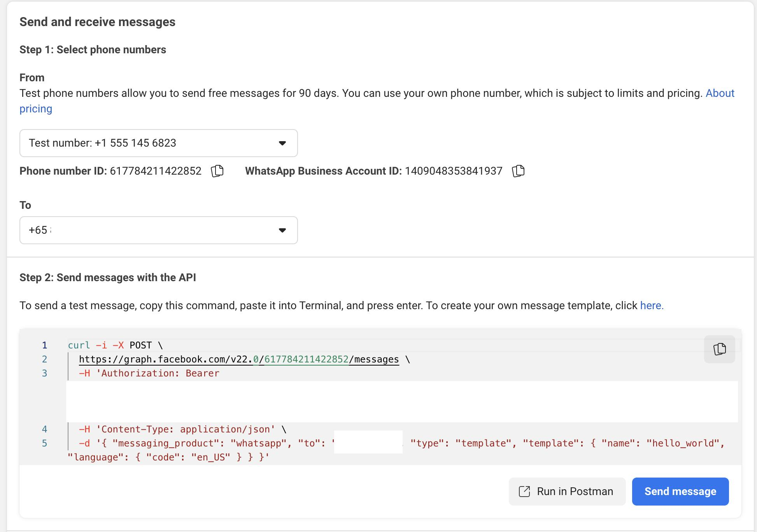This screenshot has height=532, width=757.
Task: Click the 'To' section label
Action: [x=25, y=205]
